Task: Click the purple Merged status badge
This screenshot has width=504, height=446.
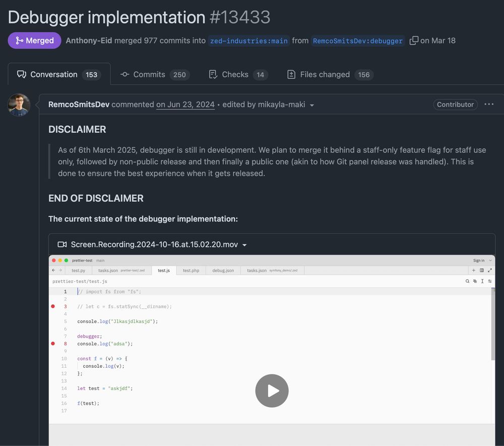Action: click(34, 40)
